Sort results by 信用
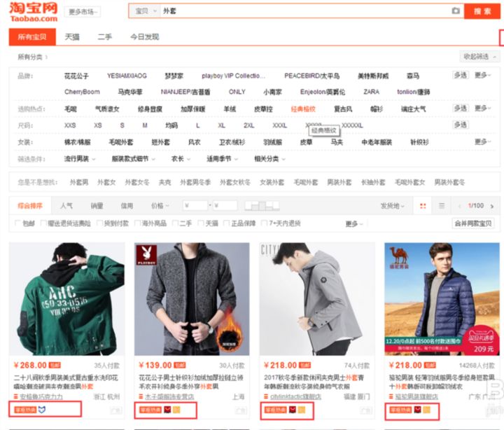This screenshot has width=504, height=430. click(x=127, y=206)
